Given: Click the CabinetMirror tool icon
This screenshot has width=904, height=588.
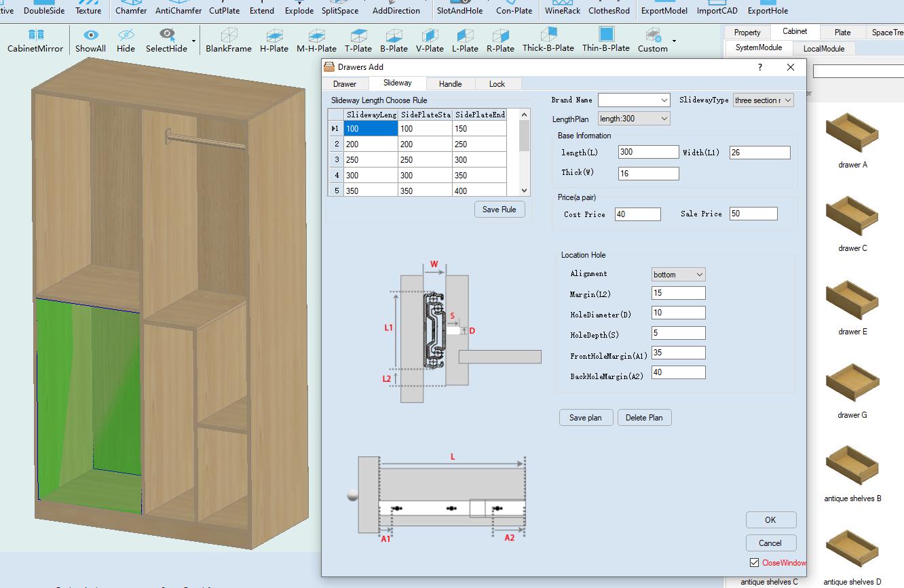Looking at the screenshot, I should coord(35,35).
